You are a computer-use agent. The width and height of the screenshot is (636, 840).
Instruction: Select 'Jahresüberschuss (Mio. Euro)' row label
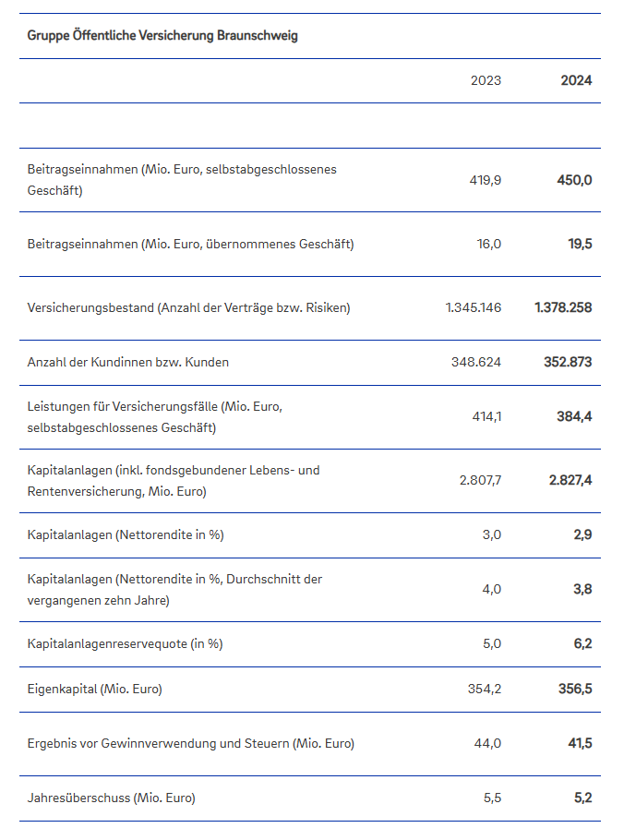112,798
